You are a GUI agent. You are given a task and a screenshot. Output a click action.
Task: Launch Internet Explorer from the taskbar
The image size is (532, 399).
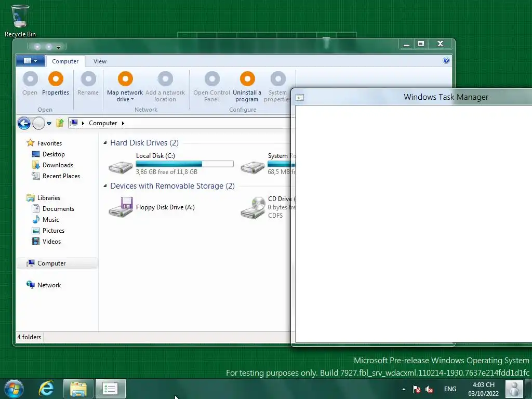46,389
